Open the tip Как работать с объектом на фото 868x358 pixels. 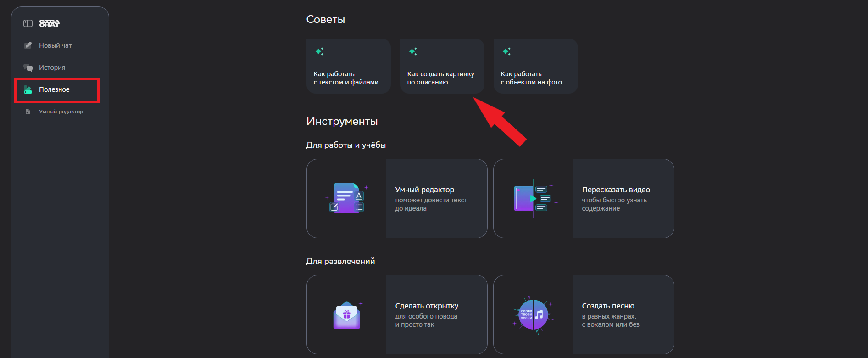(x=536, y=66)
